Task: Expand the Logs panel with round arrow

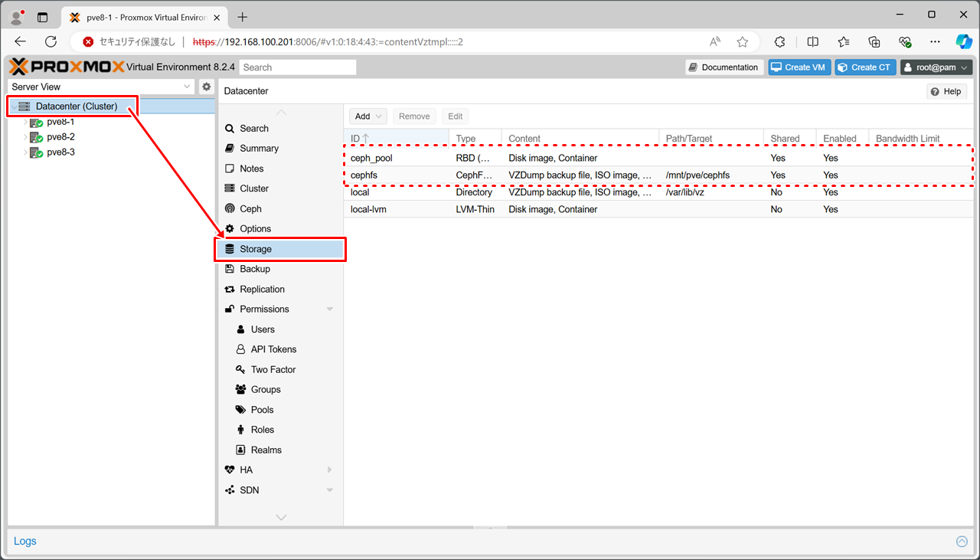Action: [962, 542]
